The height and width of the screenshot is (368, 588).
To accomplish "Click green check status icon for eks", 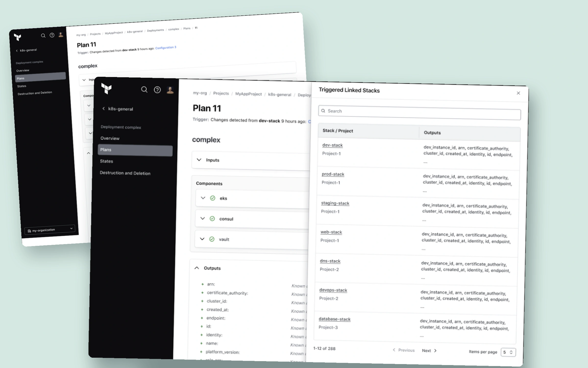I will click(x=213, y=198).
